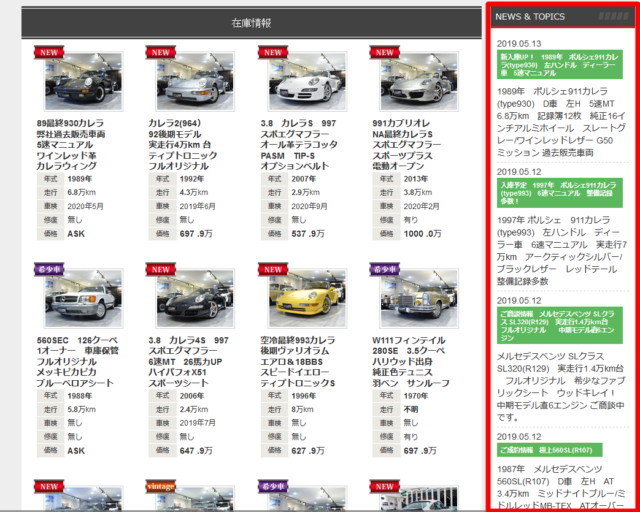Viewport: 640px width, 512px height.
Task: Click the NEW badge on 3.8 カレラ4S 997
Action: tap(161, 269)
